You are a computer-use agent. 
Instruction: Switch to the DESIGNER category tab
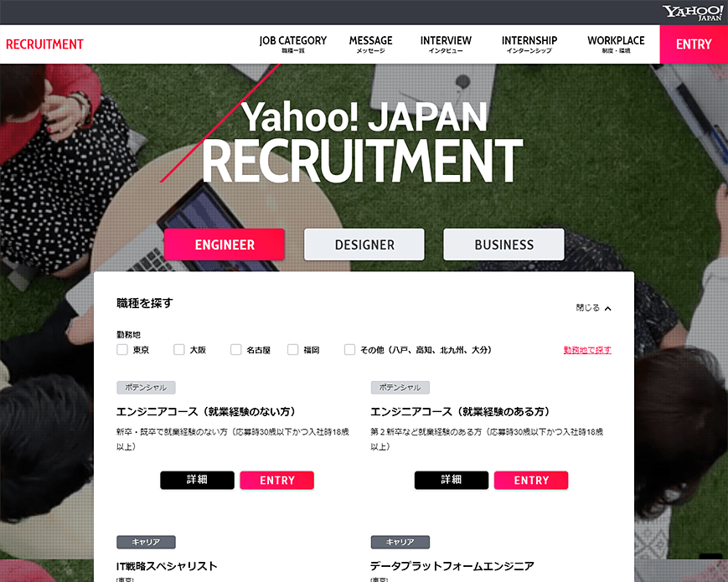pyautogui.click(x=364, y=245)
